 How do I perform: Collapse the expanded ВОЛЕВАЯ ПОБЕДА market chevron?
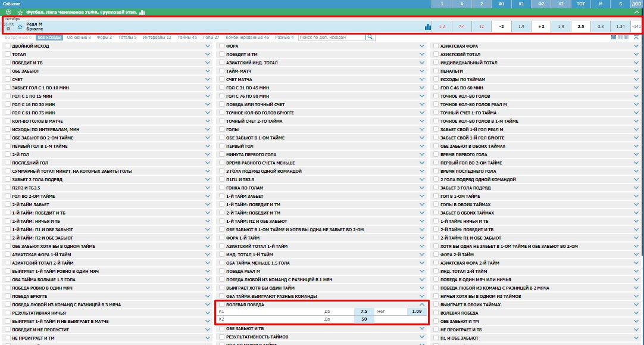coord(422,304)
